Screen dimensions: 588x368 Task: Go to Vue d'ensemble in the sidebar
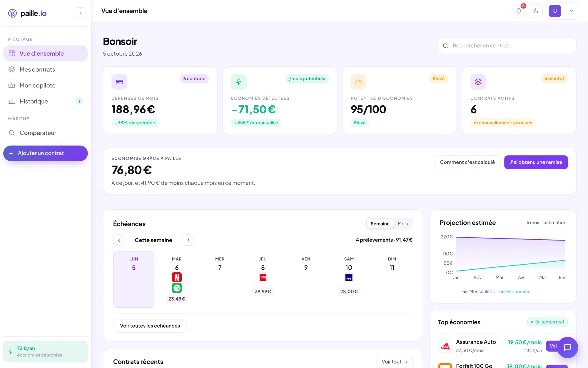pyautogui.click(x=46, y=54)
